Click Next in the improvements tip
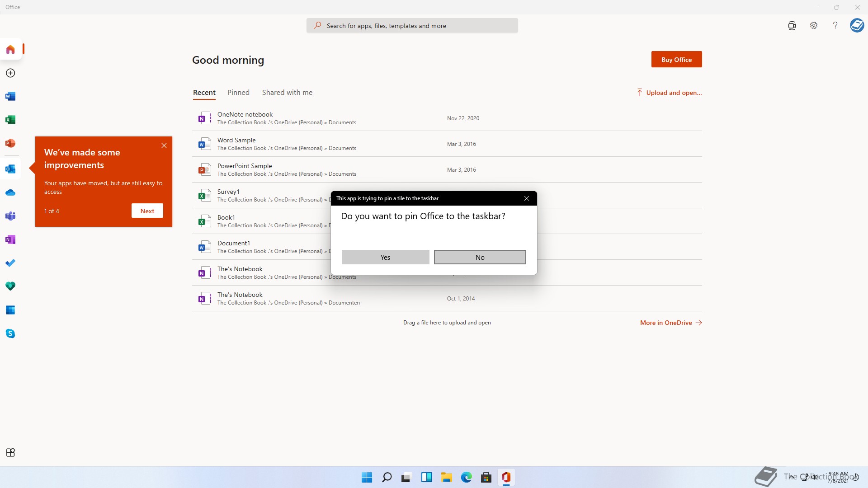Screen dimensions: 868x488 tap(147, 211)
